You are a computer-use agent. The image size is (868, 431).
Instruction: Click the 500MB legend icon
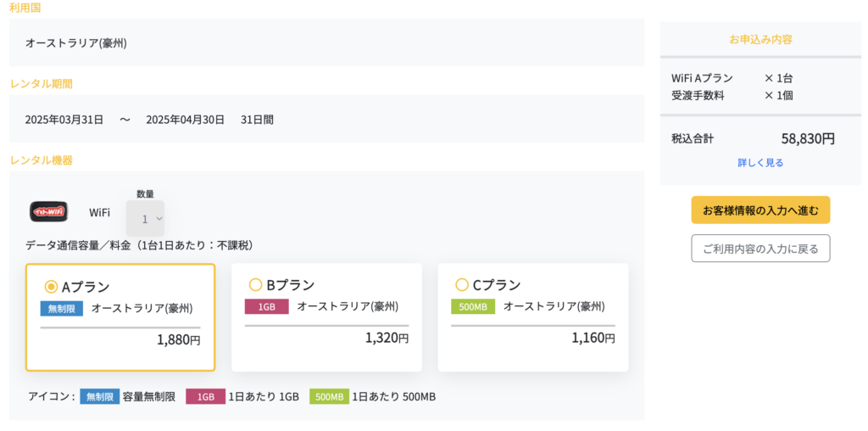(x=329, y=396)
